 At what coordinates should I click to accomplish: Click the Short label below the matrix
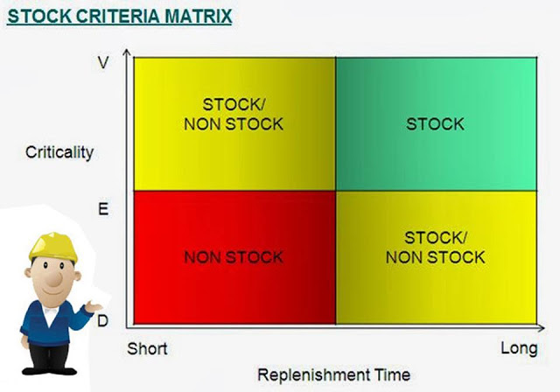tap(147, 349)
